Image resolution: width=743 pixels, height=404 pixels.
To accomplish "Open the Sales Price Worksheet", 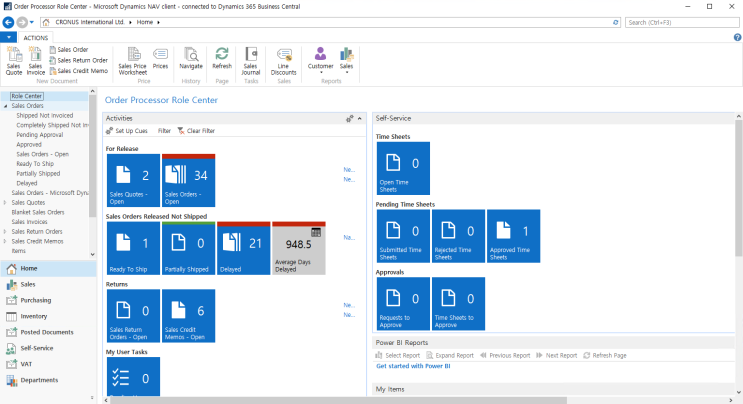I will (x=133, y=61).
